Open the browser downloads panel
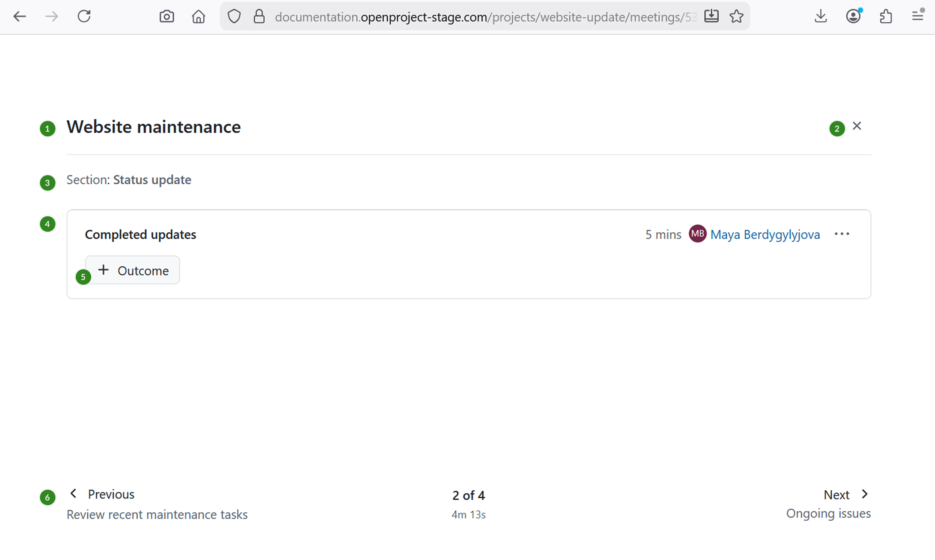935x560 pixels. pos(821,17)
